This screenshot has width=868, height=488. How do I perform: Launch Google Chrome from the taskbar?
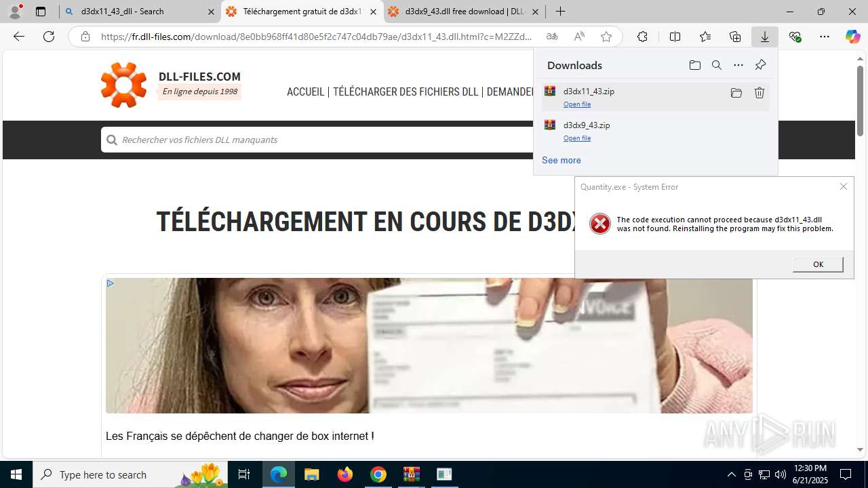378,474
